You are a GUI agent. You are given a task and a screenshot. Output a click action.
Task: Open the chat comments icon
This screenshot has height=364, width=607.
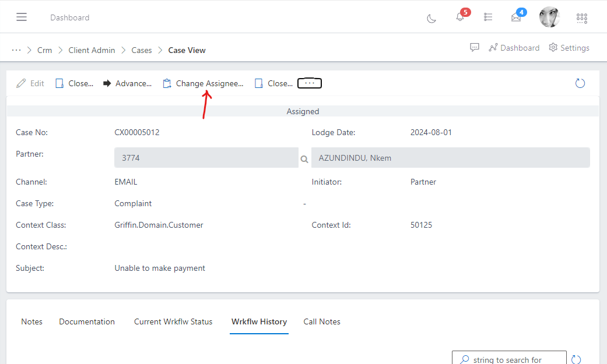(x=475, y=48)
